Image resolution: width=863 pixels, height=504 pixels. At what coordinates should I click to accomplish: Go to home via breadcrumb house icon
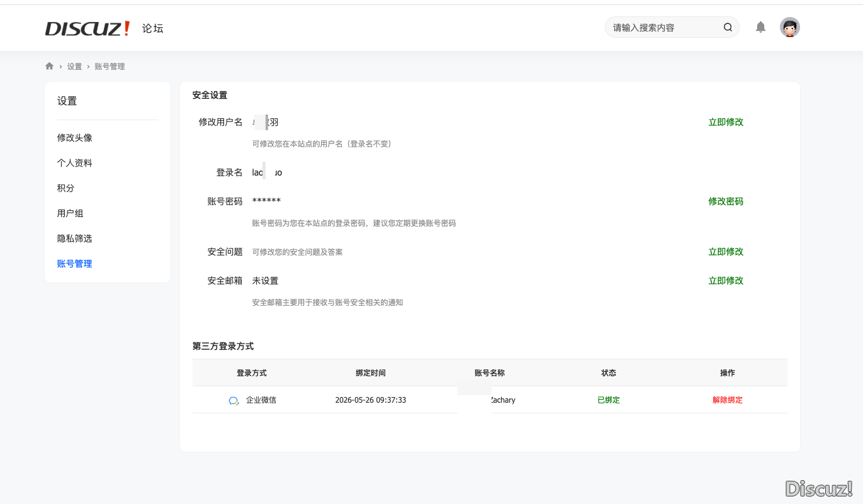(49, 66)
